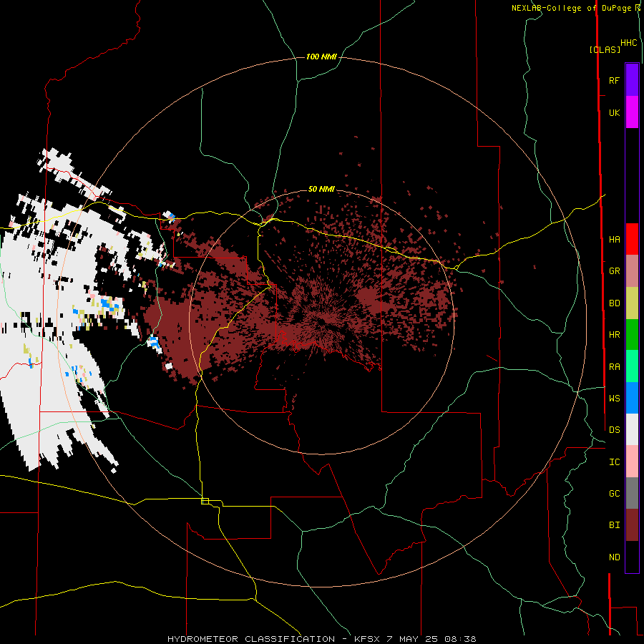Click the 50 NMI range ring label

[321, 189]
